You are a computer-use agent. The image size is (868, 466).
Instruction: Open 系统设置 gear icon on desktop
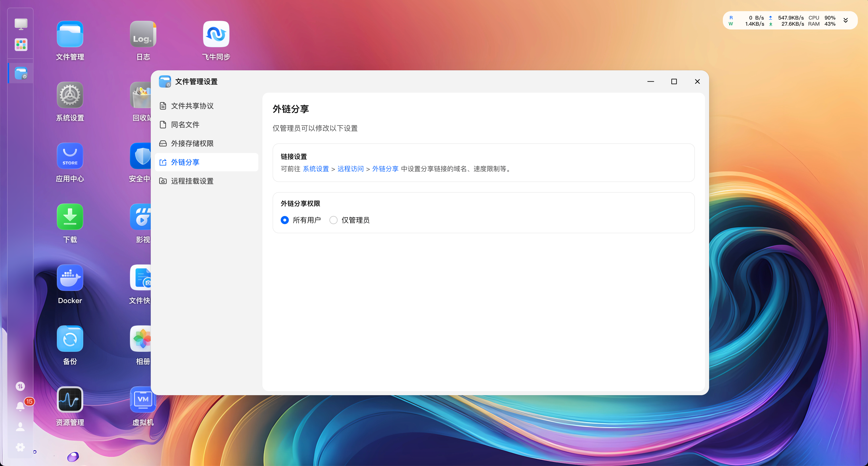[70, 95]
